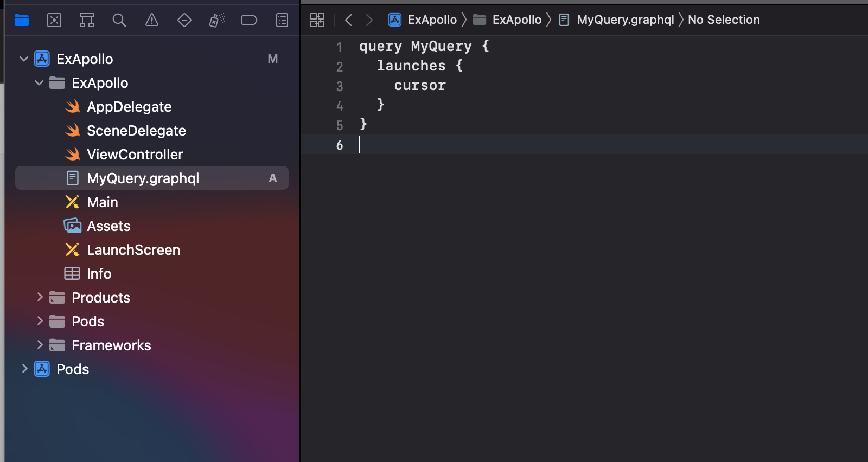Expand the Pods project

tap(24, 368)
